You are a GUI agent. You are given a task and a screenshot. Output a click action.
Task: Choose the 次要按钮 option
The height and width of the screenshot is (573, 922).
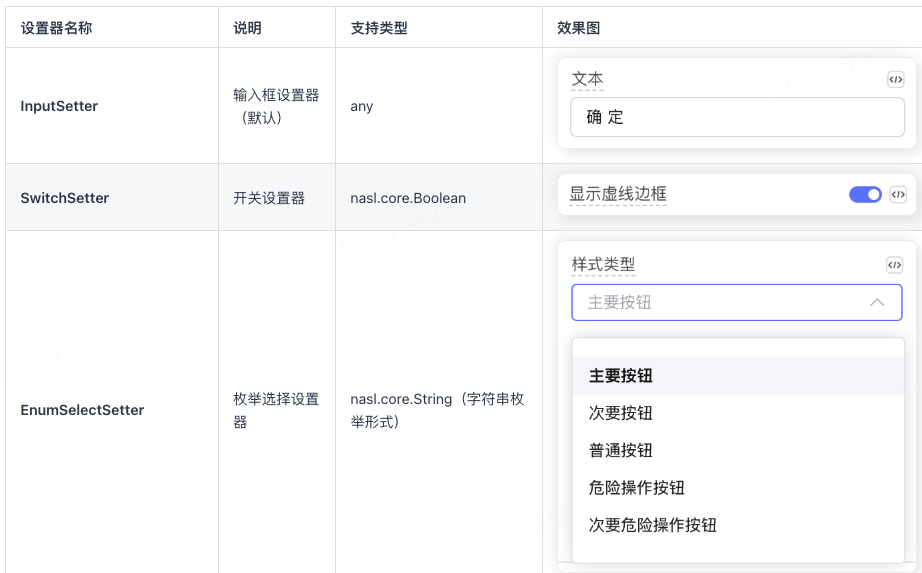pos(621,413)
